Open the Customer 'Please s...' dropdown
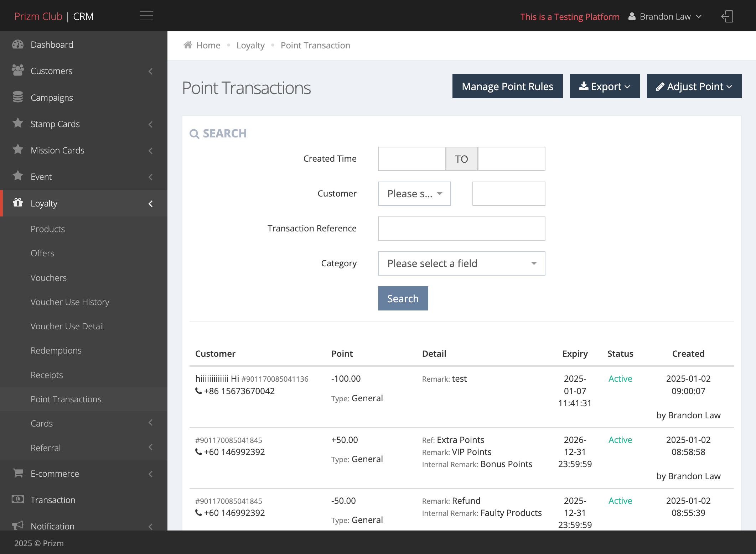This screenshot has width=756, height=554. [414, 194]
